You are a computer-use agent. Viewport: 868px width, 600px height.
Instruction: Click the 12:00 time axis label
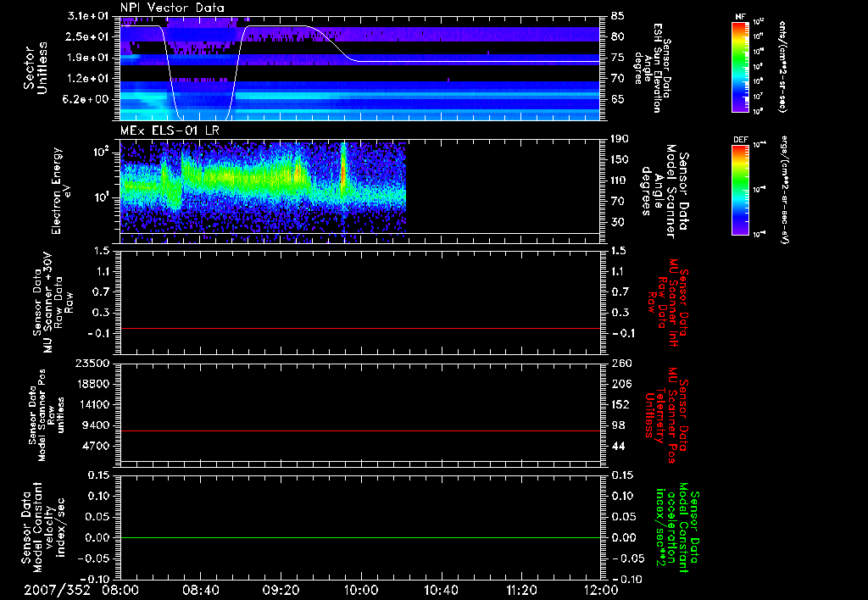pos(601,590)
